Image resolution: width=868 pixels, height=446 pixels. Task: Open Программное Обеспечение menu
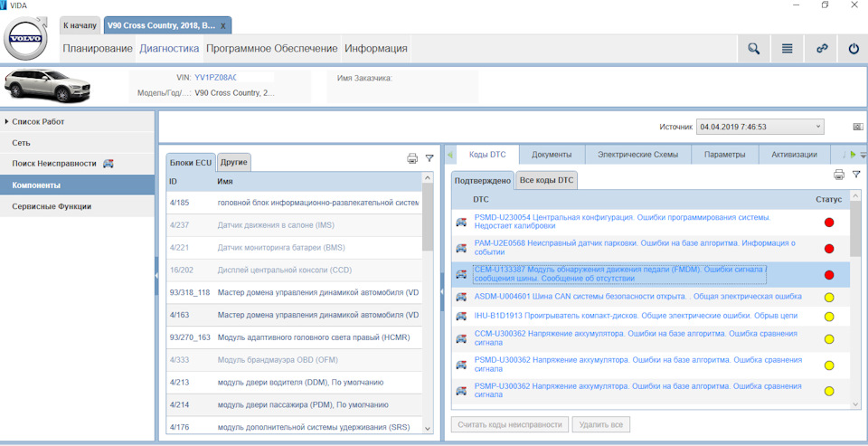[x=272, y=48]
